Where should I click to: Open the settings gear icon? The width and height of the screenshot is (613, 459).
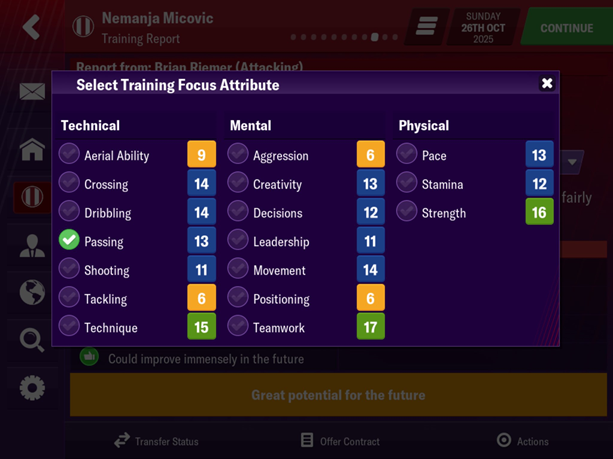pos(32,387)
